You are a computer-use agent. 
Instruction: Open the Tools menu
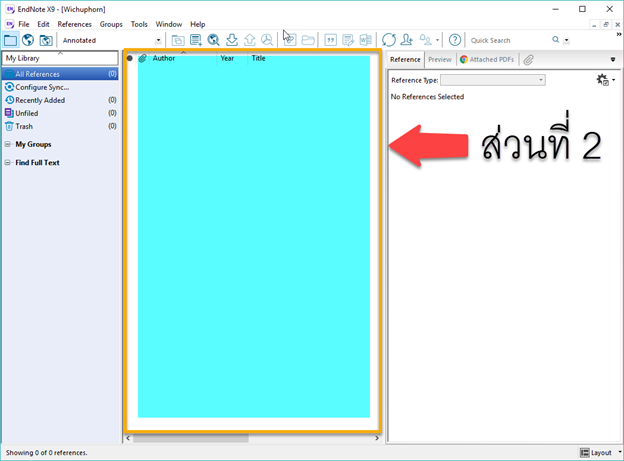[139, 24]
